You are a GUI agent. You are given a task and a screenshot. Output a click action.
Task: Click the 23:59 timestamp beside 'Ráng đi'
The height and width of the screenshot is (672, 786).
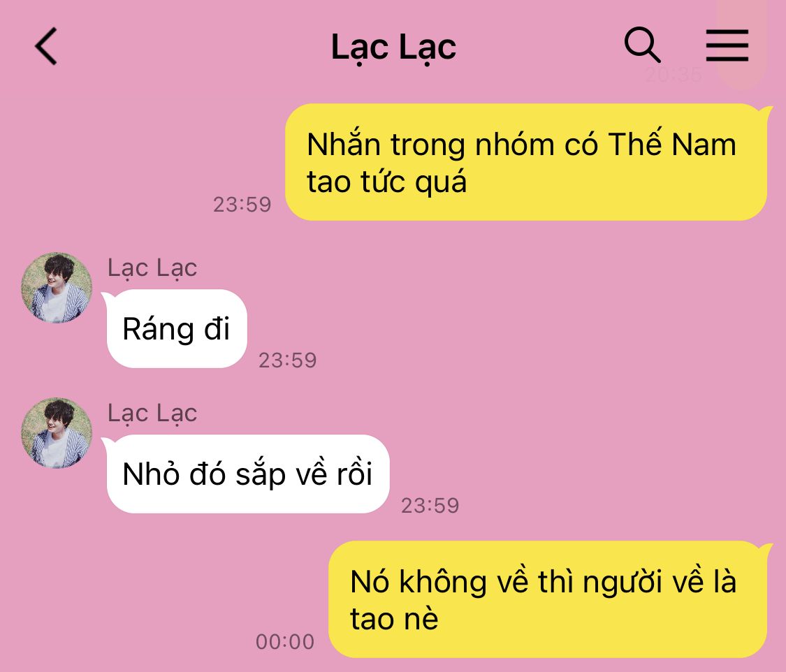(288, 360)
